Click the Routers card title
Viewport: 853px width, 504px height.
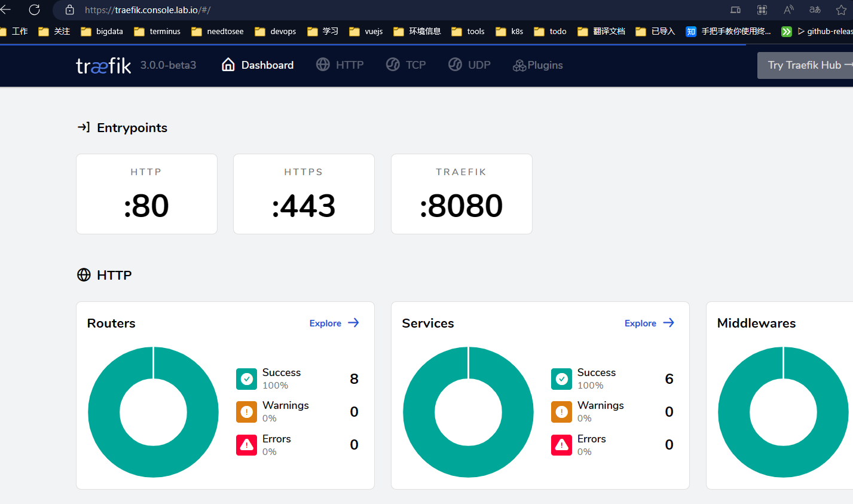pyautogui.click(x=111, y=323)
